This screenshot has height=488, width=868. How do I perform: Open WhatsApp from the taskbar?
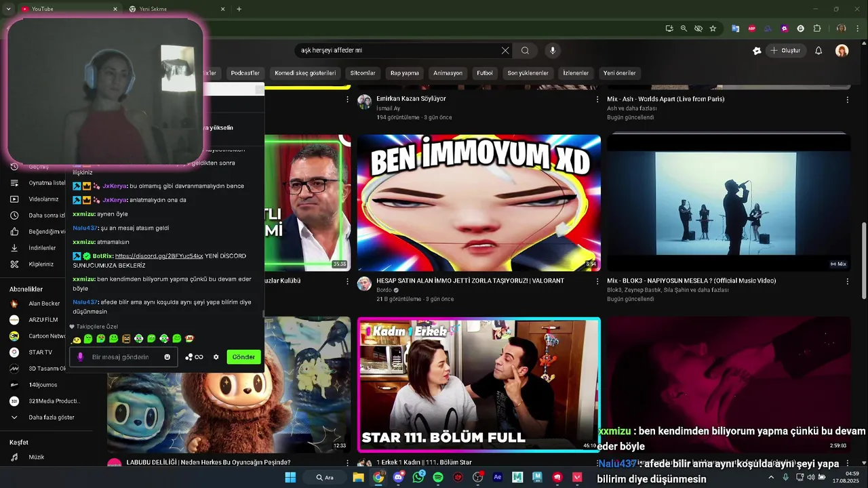click(418, 477)
